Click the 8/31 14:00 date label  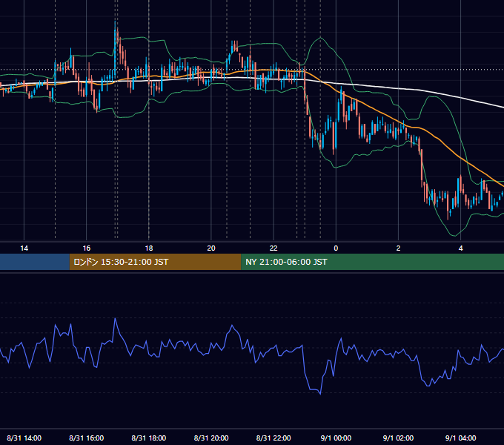[x=24, y=438]
